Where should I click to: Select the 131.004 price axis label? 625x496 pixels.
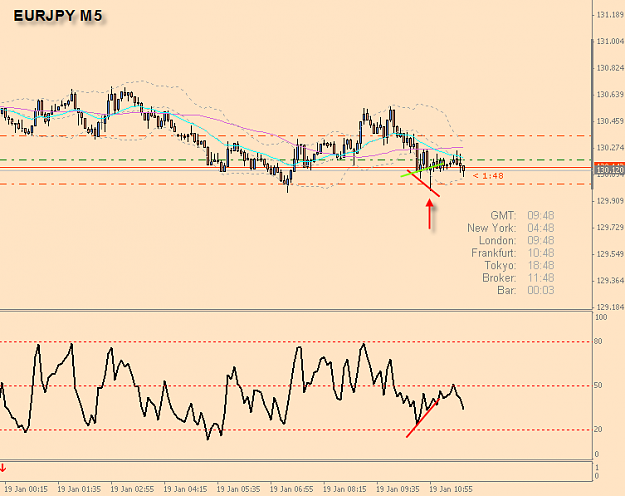(x=610, y=41)
